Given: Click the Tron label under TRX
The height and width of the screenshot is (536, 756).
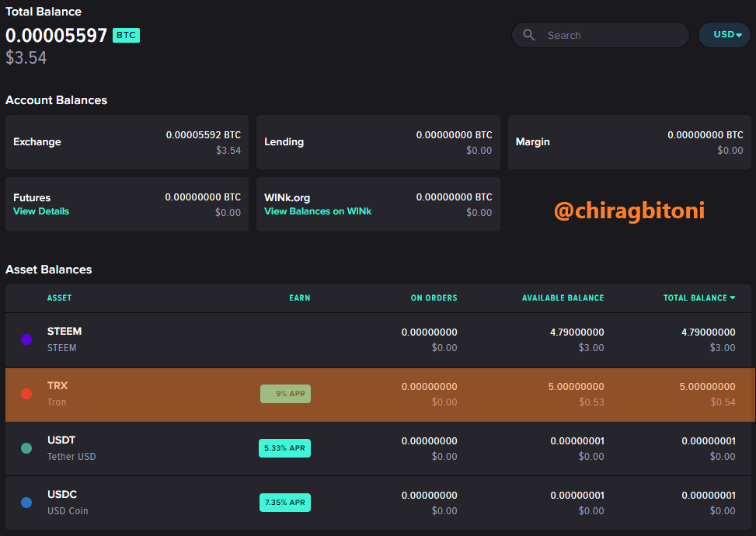Looking at the screenshot, I should [57, 402].
